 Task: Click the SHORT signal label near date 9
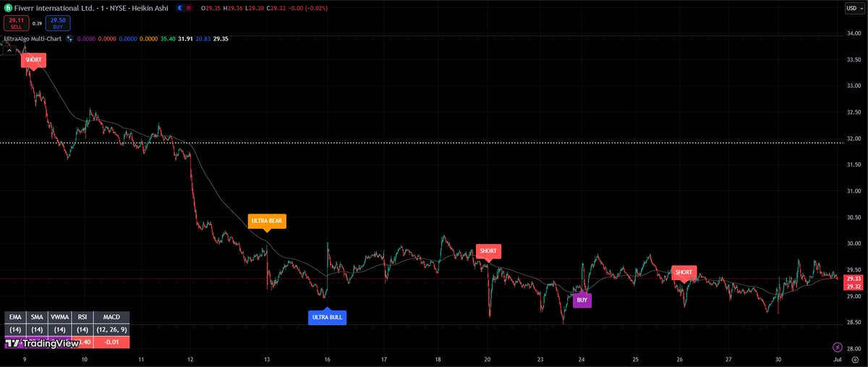click(33, 59)
